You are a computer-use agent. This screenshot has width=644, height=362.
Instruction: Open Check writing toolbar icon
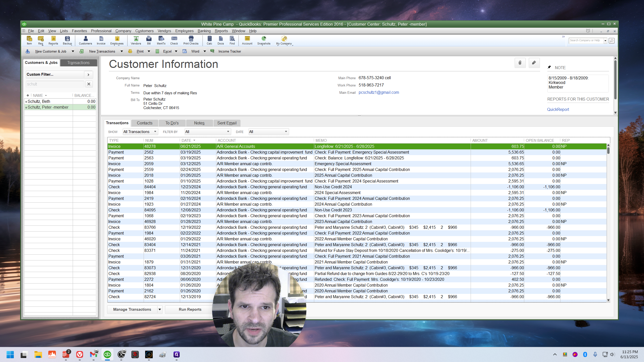coord(174,40)
